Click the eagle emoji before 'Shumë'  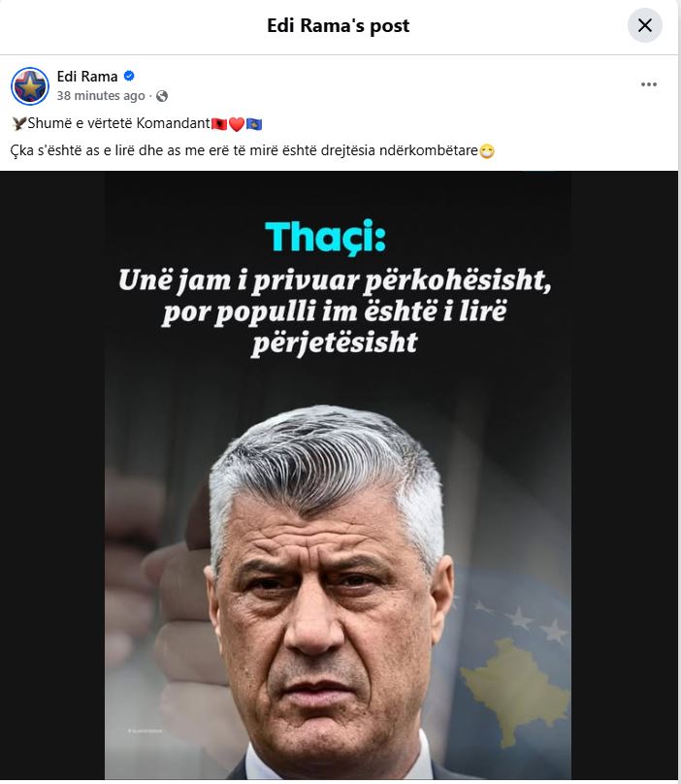coord(19,123)
